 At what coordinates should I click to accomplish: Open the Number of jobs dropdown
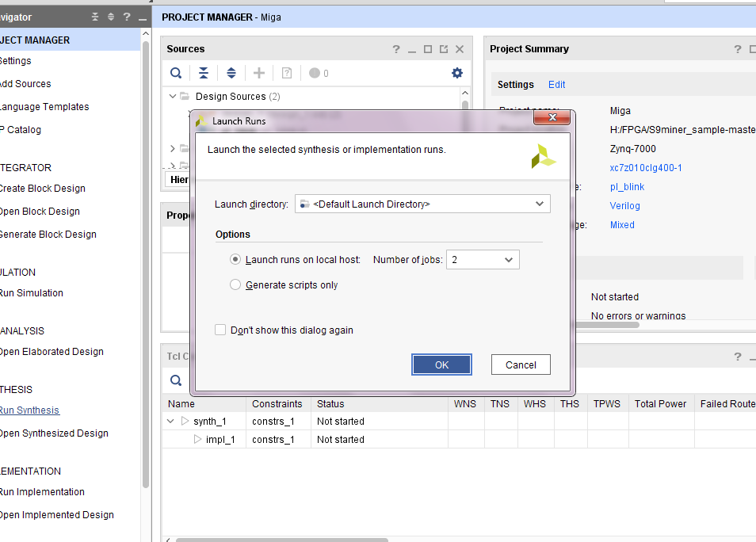point(508,260)
